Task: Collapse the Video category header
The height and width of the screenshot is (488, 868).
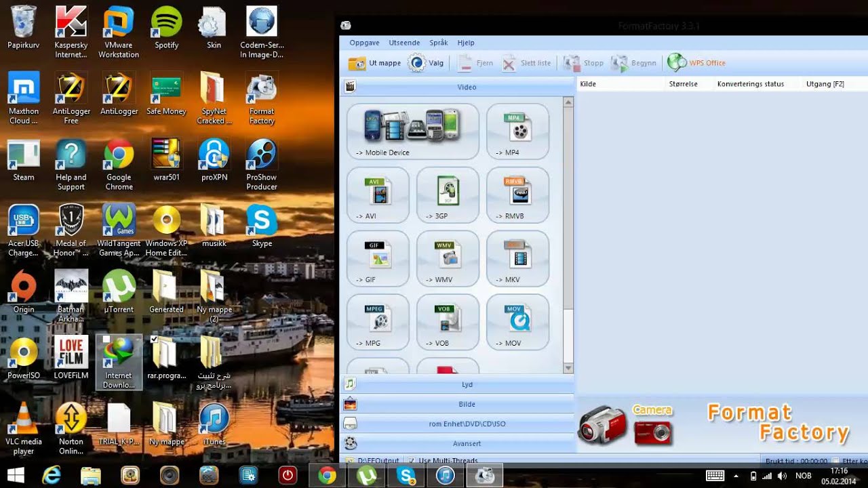Action: tap(457, 87)
